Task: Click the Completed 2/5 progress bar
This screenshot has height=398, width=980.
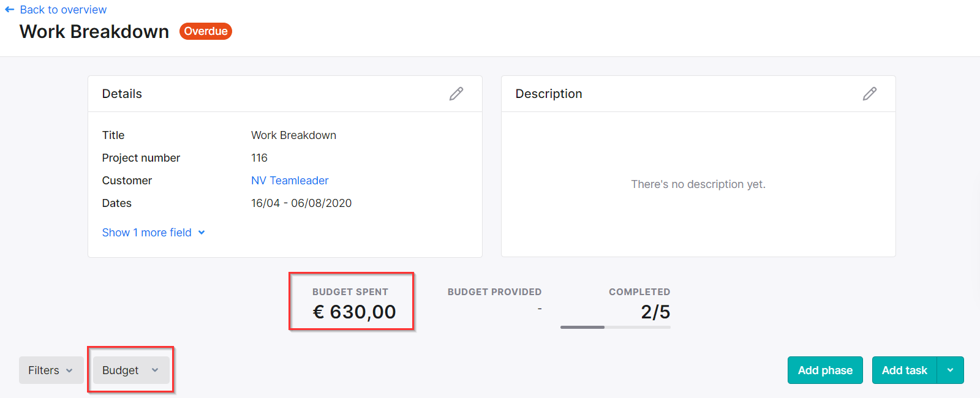Action: coord(615,327)
